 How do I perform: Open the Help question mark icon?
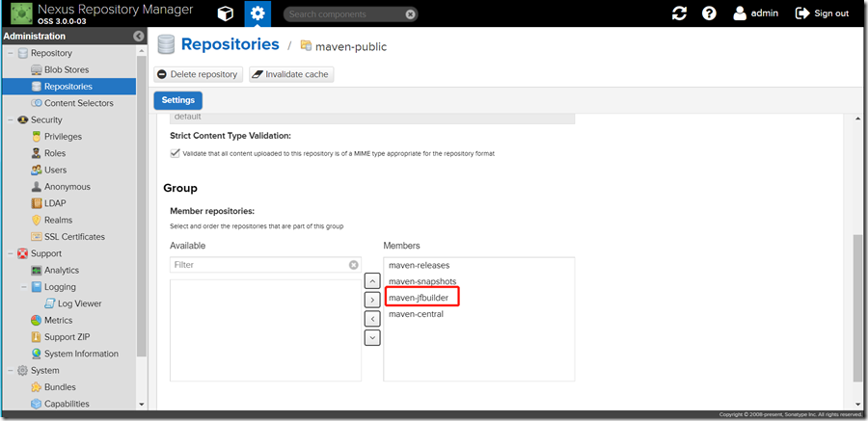[x=709, y=13]
